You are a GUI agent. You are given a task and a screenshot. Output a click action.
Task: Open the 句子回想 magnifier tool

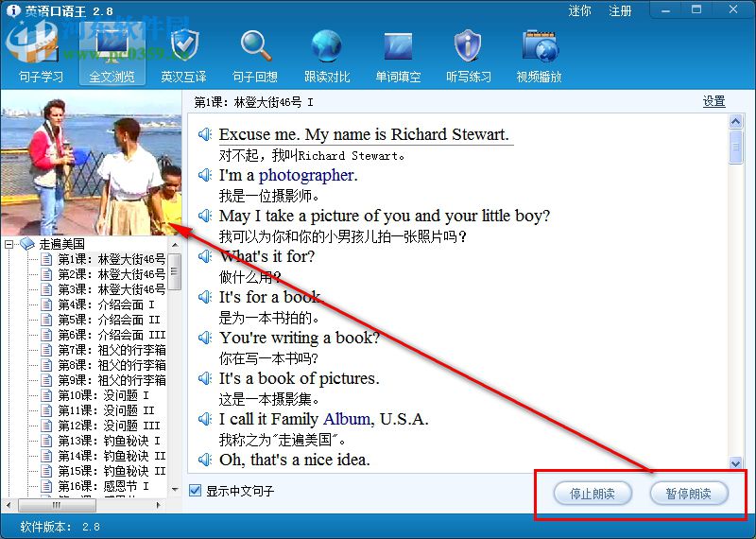pyautogui.click(x=255, y=57)
